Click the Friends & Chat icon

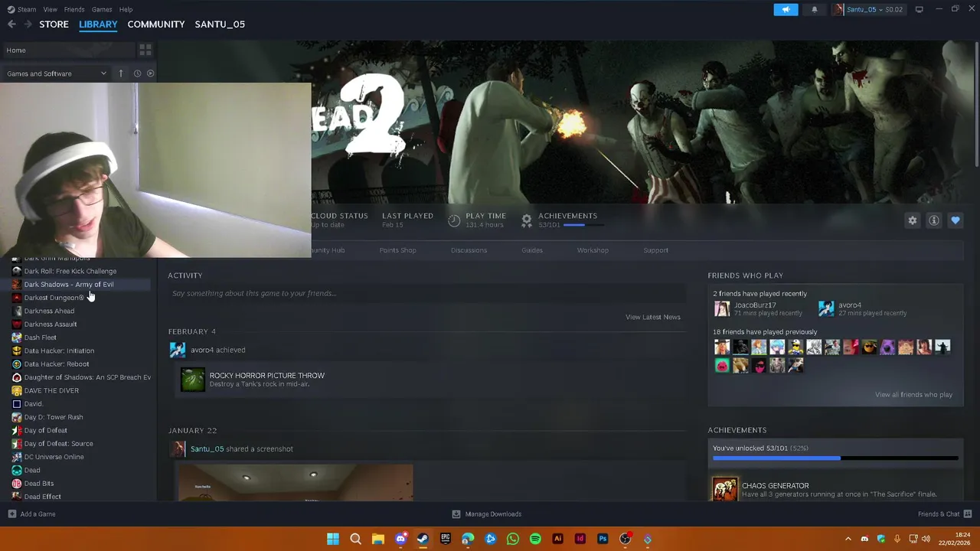968,514
